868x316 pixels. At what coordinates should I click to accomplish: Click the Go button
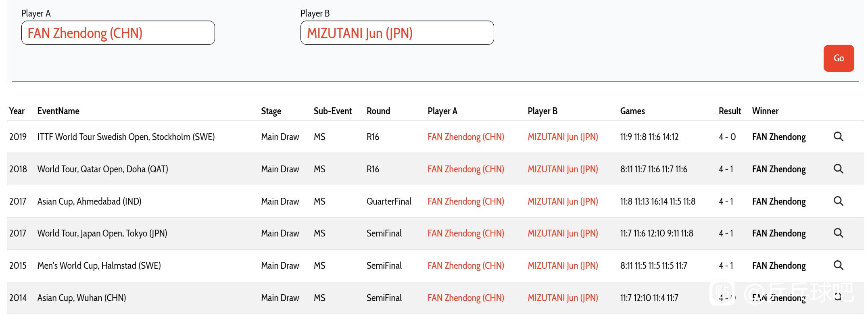pos(839,58)
